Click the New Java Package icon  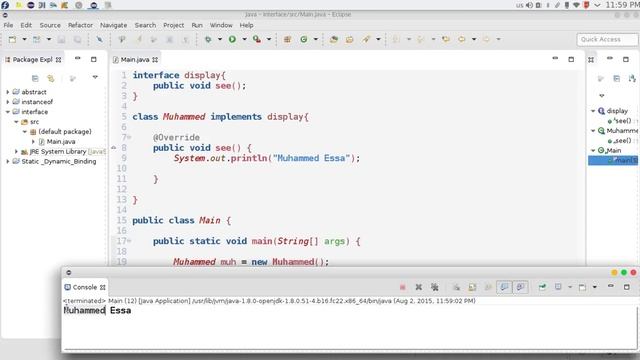click(287, 39)
